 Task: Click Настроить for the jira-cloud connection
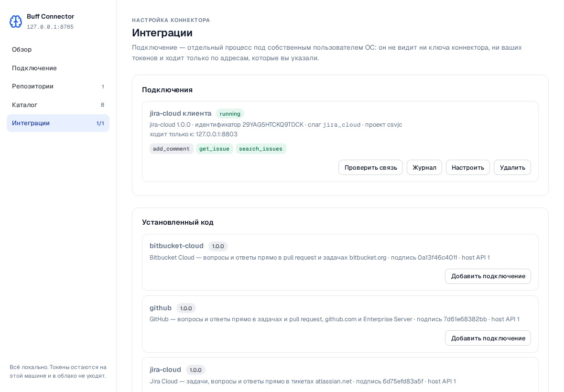pyautogui.click(x=467, y=168)
